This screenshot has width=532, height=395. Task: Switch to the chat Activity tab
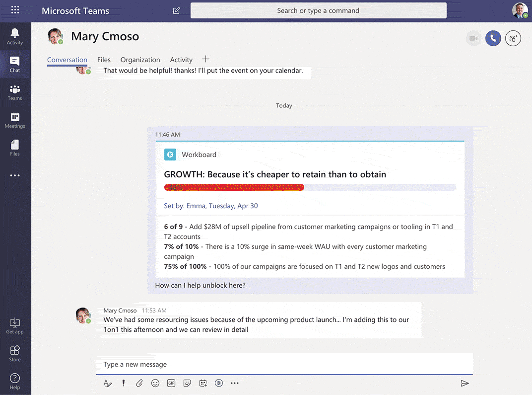pyautogui.click(x=181, y=60)
